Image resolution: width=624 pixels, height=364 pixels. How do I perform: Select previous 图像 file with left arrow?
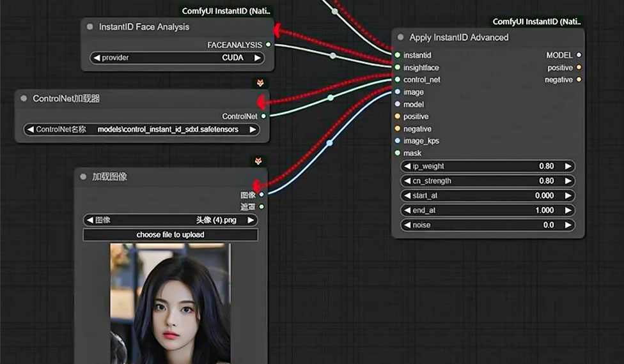[90, 220]
